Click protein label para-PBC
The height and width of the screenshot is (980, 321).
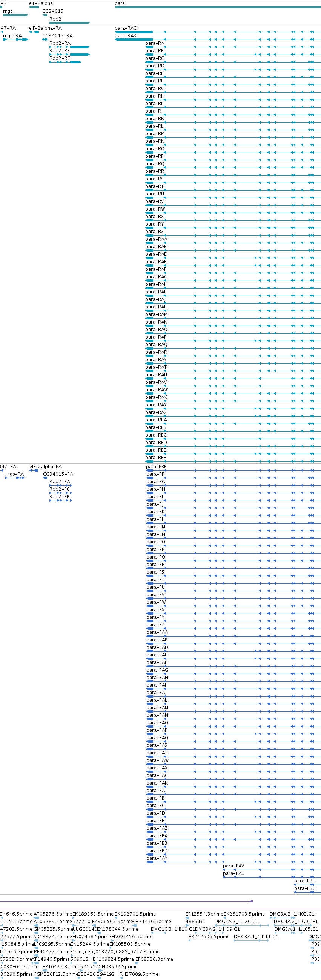point(305,889)
